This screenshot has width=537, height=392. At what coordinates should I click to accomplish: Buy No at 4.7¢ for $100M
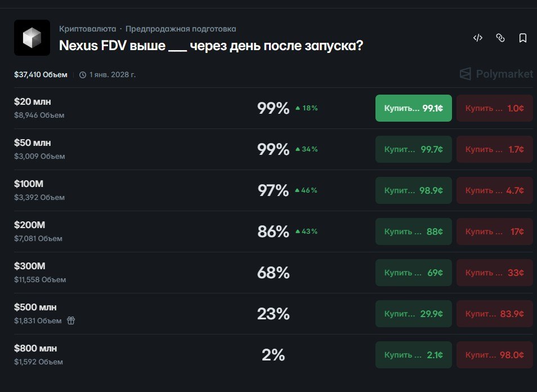pyautogui.click(x=495, y=190)
